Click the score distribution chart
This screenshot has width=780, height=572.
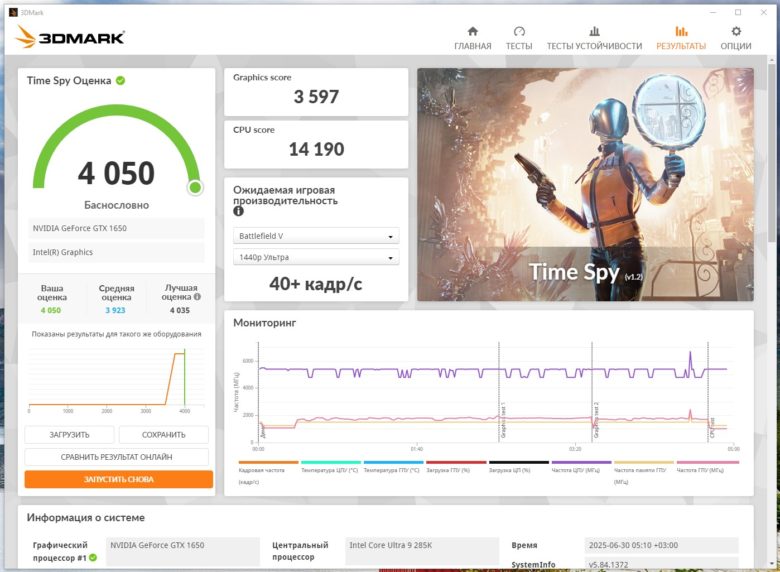coord(116,381)
